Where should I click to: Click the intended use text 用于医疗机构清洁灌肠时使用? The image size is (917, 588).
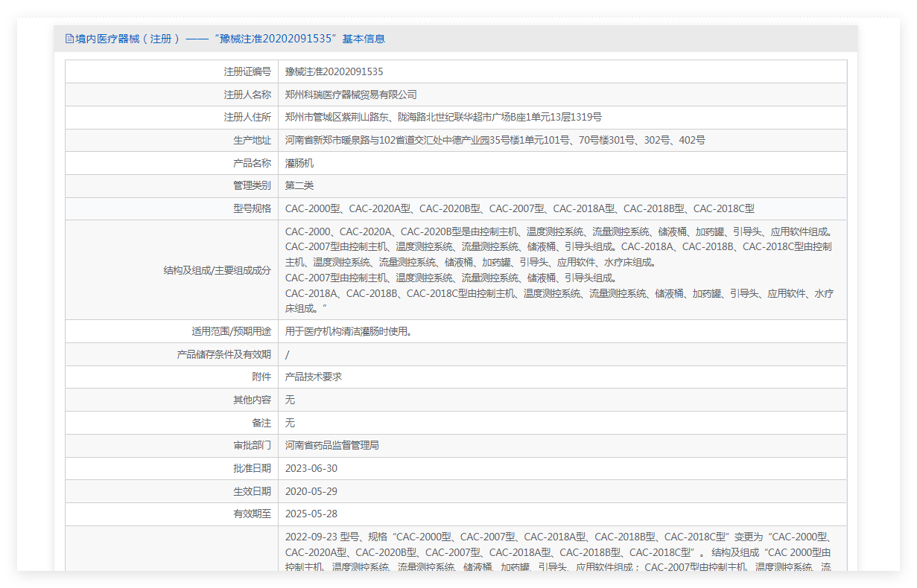[349, 331]
